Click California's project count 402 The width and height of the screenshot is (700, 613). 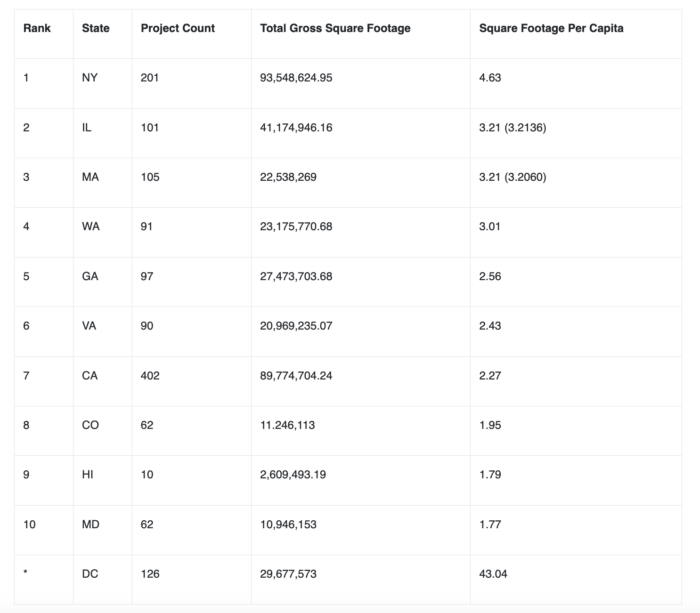[x=150, y=376]
